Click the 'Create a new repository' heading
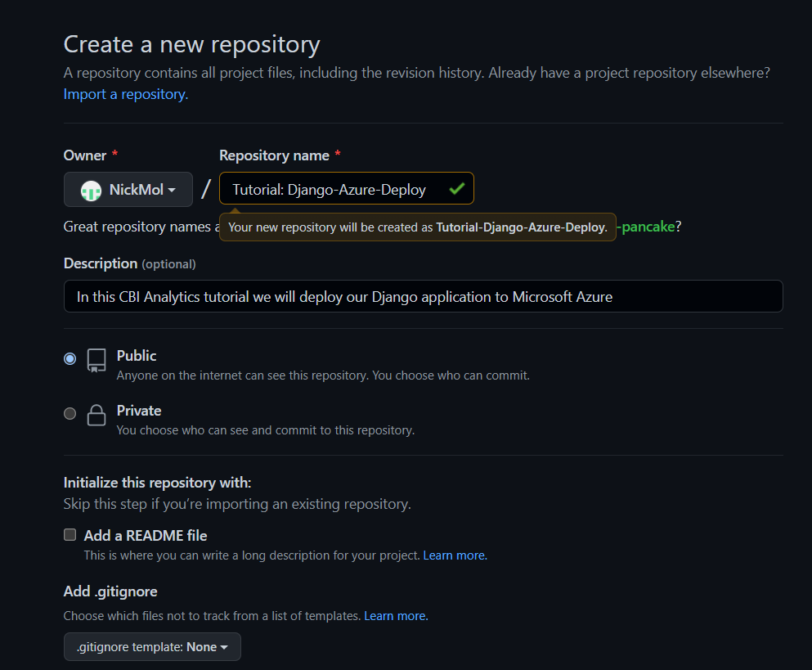The image size is (812, 670). coord(191,44)
